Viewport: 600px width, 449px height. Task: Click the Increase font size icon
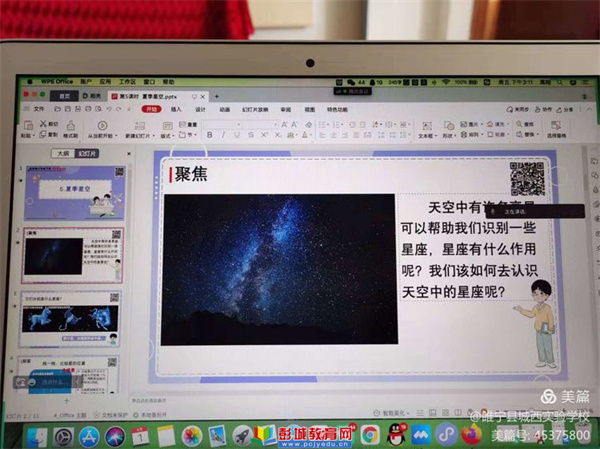[x=284, y=124]
